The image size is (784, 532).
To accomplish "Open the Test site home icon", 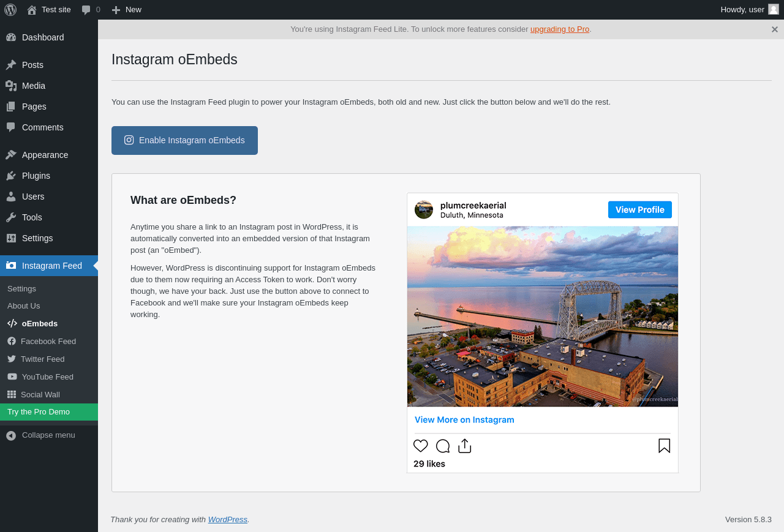I will 32,10.
